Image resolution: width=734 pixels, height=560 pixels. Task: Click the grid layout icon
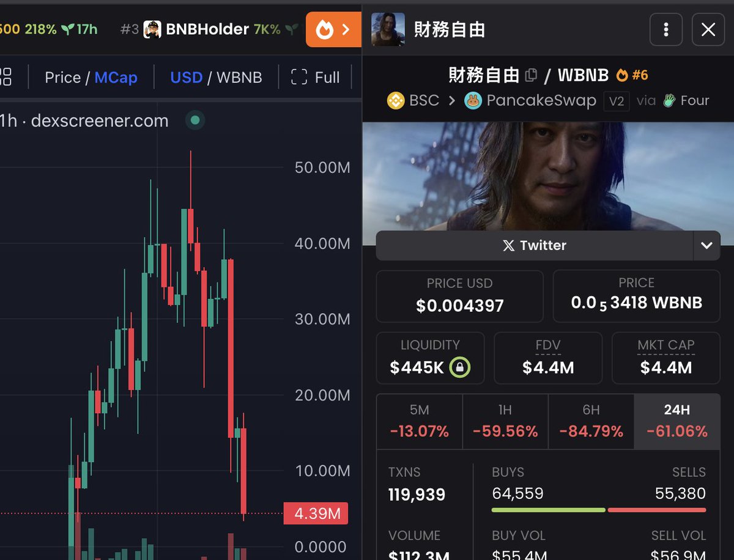[5, 77]
